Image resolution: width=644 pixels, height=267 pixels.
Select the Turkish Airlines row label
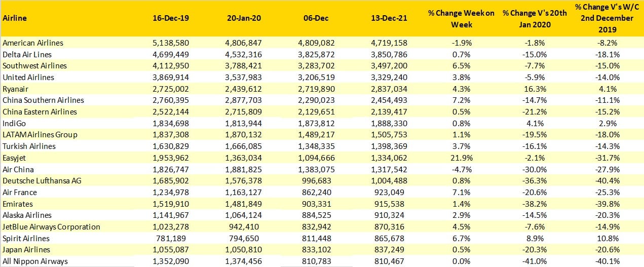click(x=29, y=146)
